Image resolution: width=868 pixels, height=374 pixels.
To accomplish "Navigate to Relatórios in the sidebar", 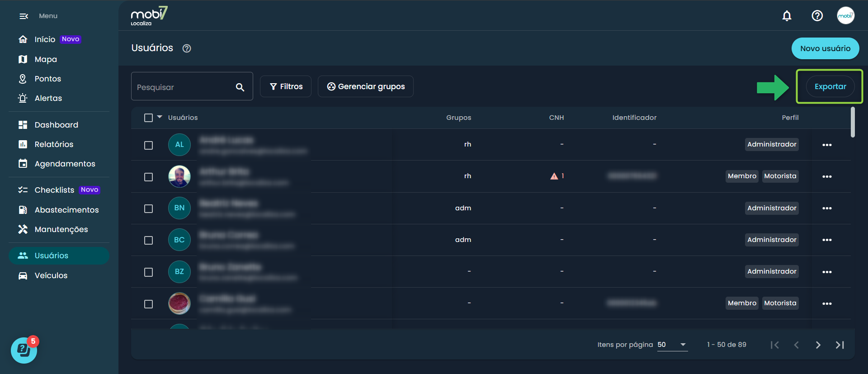I will coord(54,144).
